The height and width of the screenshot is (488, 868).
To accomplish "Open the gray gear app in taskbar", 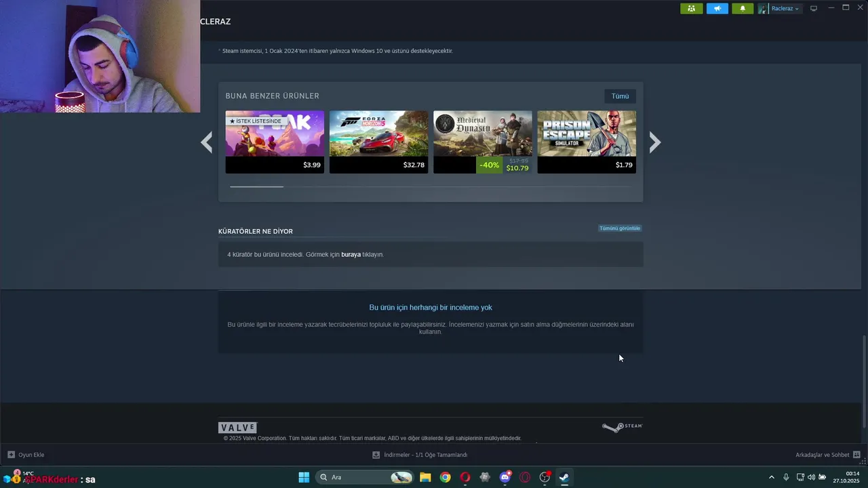I will click(x=485, y=477).
